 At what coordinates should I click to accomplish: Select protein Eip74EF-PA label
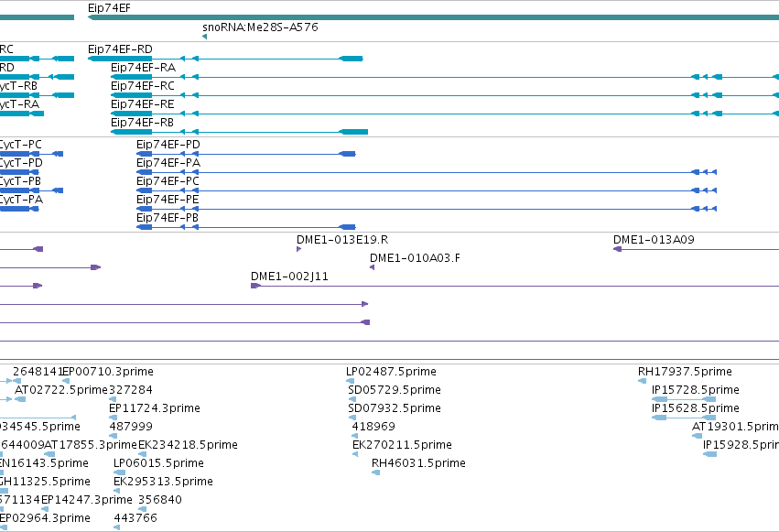[168, 163]
